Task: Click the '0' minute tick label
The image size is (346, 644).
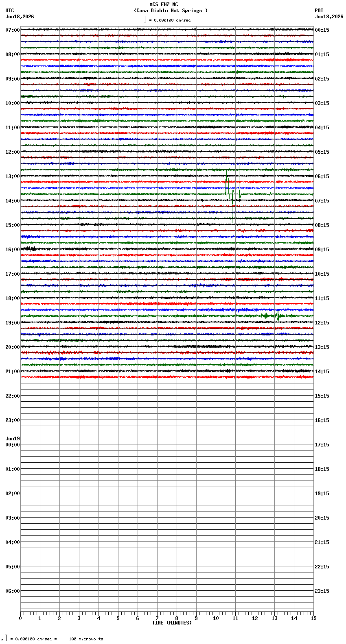Action: pos(20,618)
